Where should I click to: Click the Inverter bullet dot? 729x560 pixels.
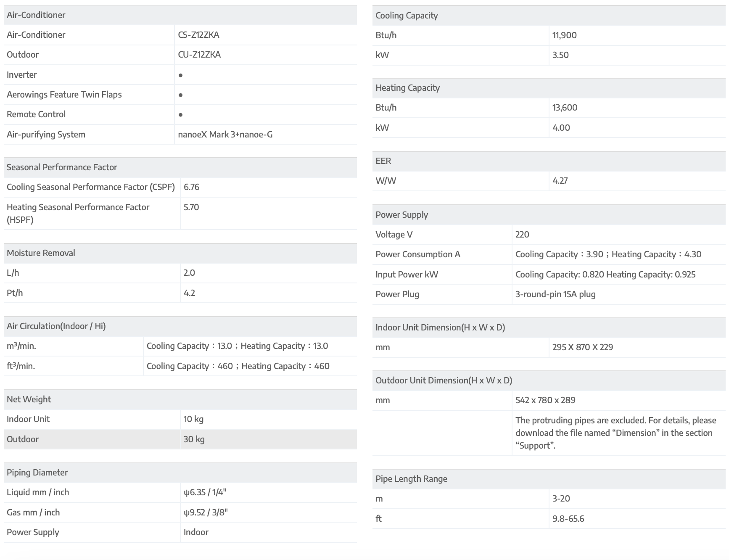pyautogui.click(x=180, y=75)
